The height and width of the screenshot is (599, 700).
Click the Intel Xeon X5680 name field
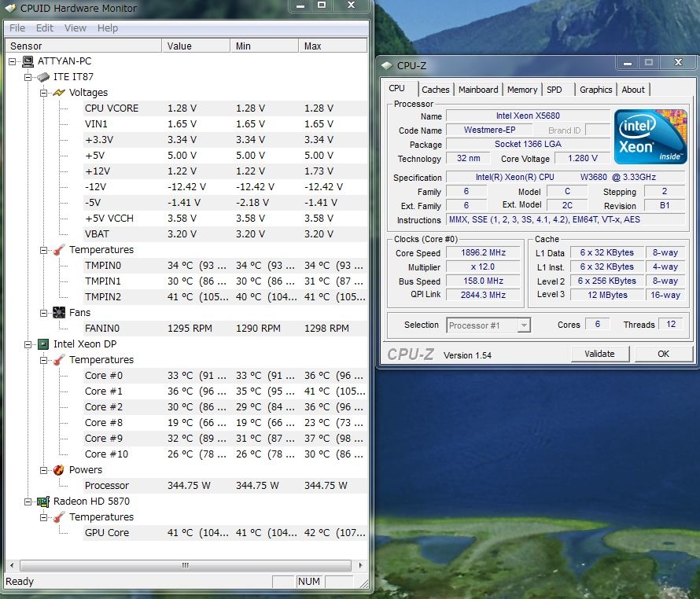[528, 116]
